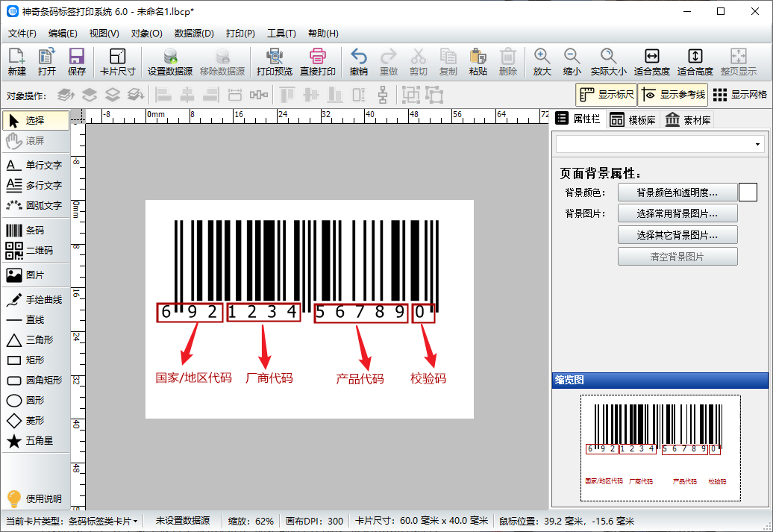The image size is (773, 532).
Task: Click the 直接打印 printer icon
Action: (x=318, y=62)
